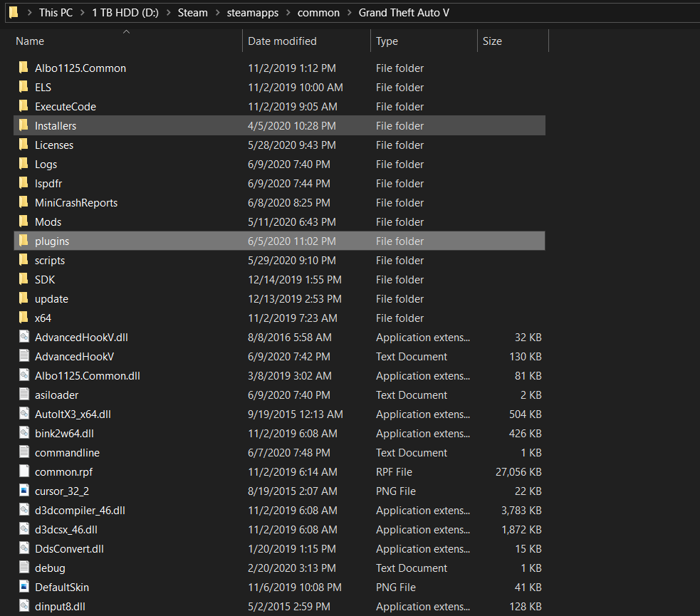Click the asiloader text document icon
700x616 pixels.
[x=24, y=394]
